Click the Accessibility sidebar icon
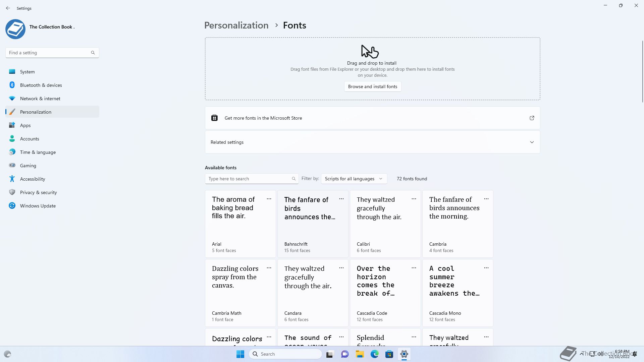Viewport: 644px width, 362px height. point(12,179)
